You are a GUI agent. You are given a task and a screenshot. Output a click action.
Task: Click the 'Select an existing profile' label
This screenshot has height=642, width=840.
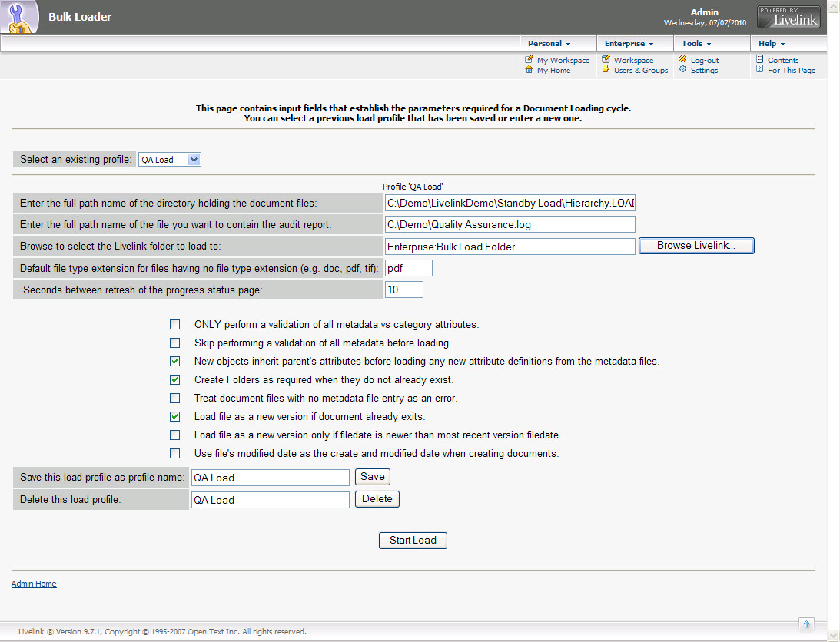coord(75,159)
